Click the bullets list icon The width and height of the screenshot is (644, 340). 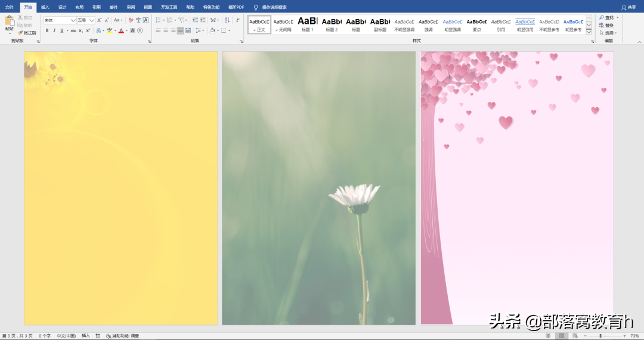[x=159, y=20]
